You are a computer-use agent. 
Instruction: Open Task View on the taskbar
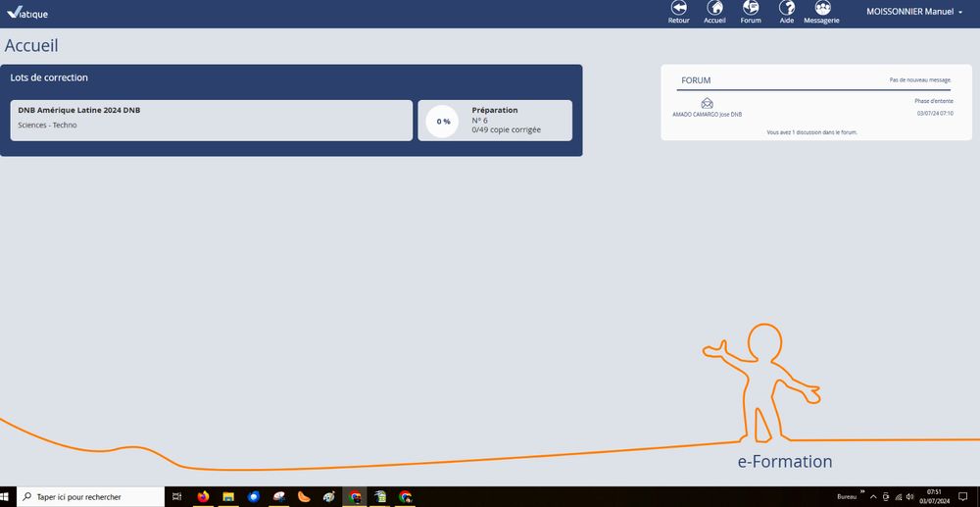pos(176,497)
